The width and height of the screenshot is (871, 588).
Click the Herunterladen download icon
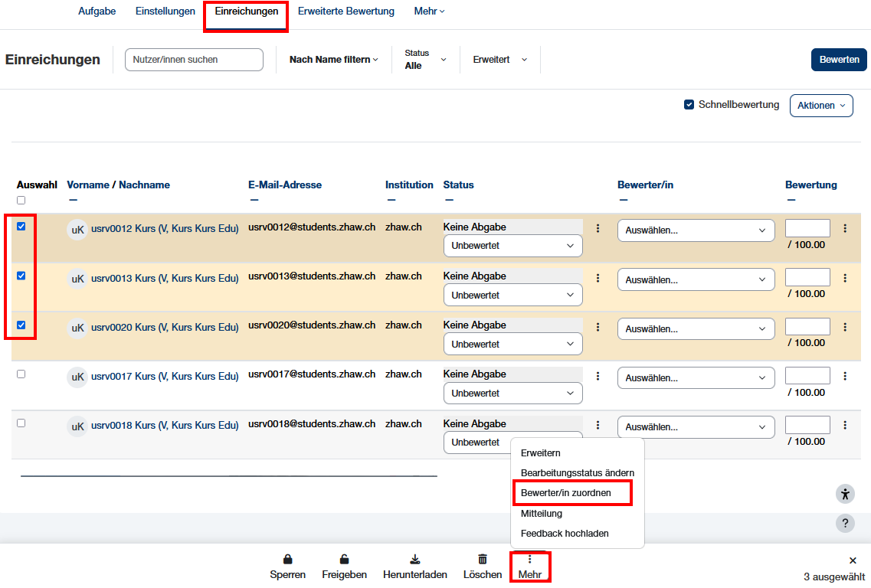414,560
